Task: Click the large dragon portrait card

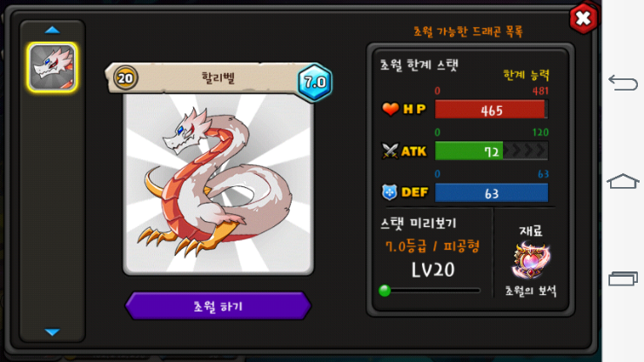Action: (218, 184)
